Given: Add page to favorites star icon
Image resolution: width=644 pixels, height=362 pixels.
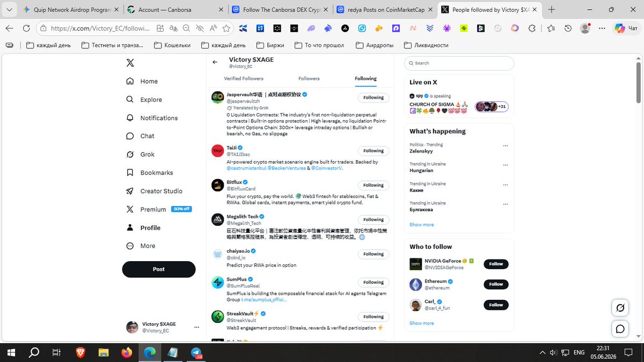Looking at the screenshot, I should pyautogui.click(x=226, y=28).
